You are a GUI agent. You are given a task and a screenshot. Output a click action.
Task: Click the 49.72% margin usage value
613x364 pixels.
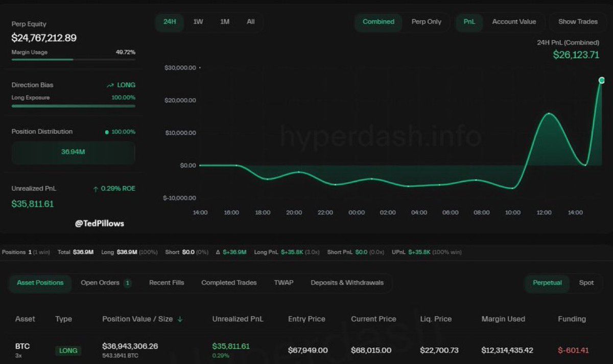(x=126, y=52)
